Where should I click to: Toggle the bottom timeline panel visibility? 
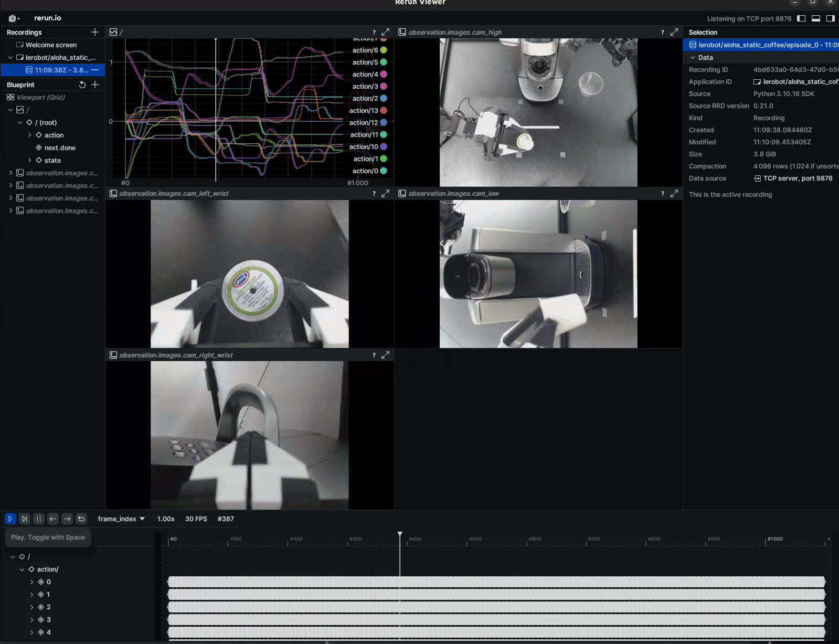(x=816, y=18)
